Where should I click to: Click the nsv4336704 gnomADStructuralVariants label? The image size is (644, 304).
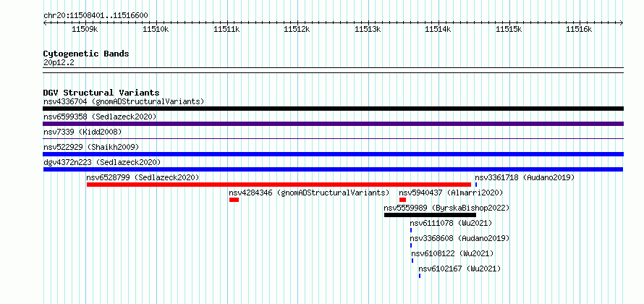point(124,101)
